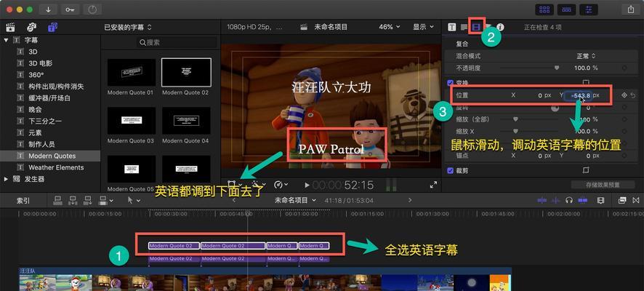The height and width of the screenshot is (291, 644).
Task: Expand the 发生器 generators category
Action: [6, 179]
